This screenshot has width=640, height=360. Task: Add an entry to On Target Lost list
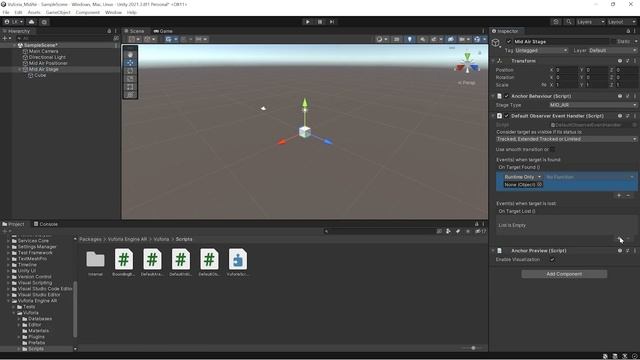[619, 239]
